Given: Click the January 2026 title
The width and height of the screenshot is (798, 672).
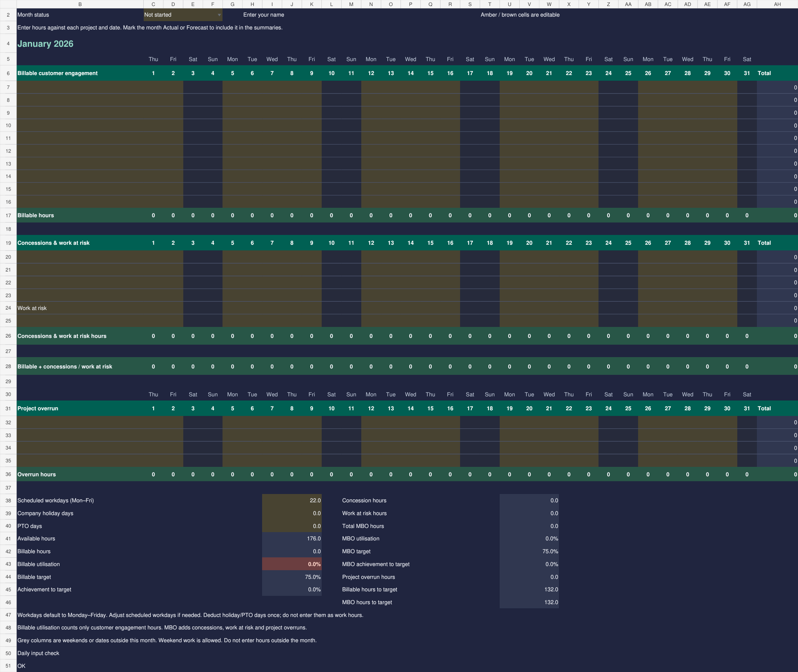Looking at the screenshot, I should pos(45,44).
